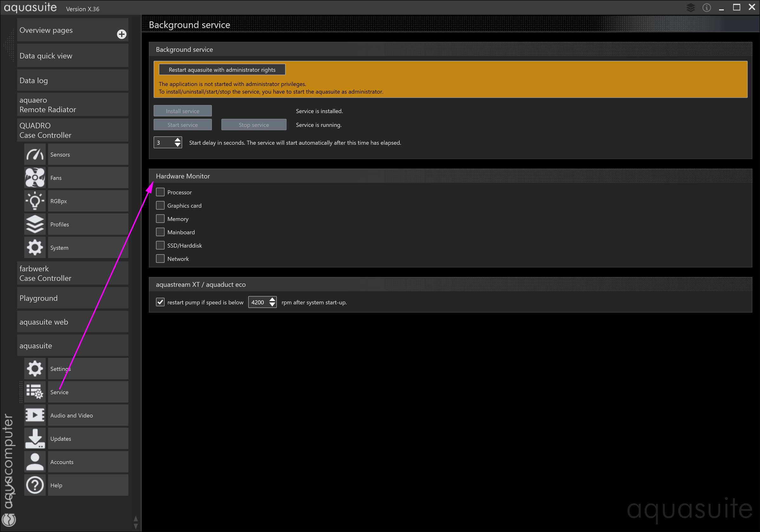The image size is (760, 532).
Task: Open the Data quick view menu item
Action: [73, 56]
